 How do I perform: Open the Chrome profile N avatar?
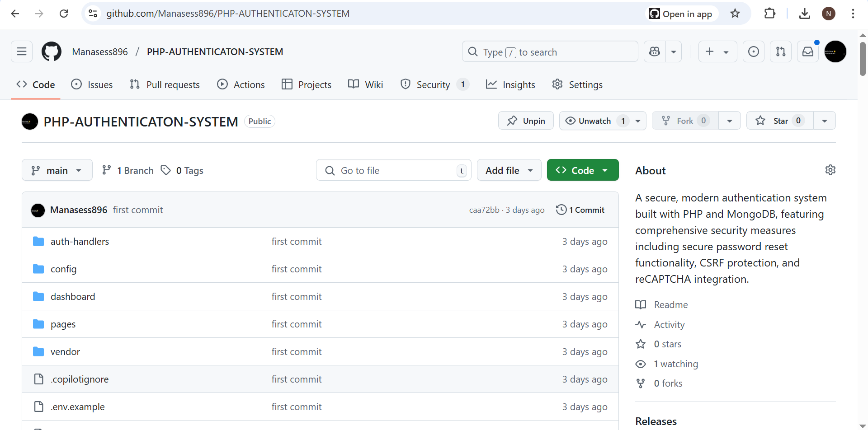(829, 14)
